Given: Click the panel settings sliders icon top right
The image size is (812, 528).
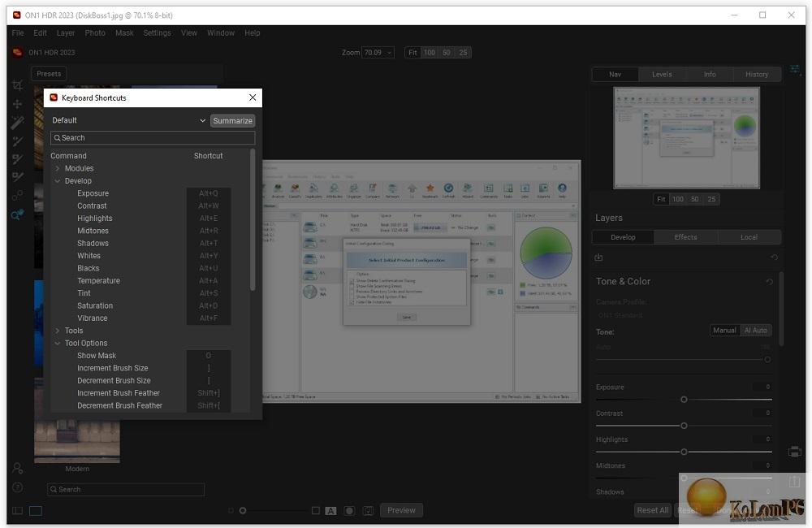Looking at the screenshot, I should pyautogui.click(x=796, y=69).
